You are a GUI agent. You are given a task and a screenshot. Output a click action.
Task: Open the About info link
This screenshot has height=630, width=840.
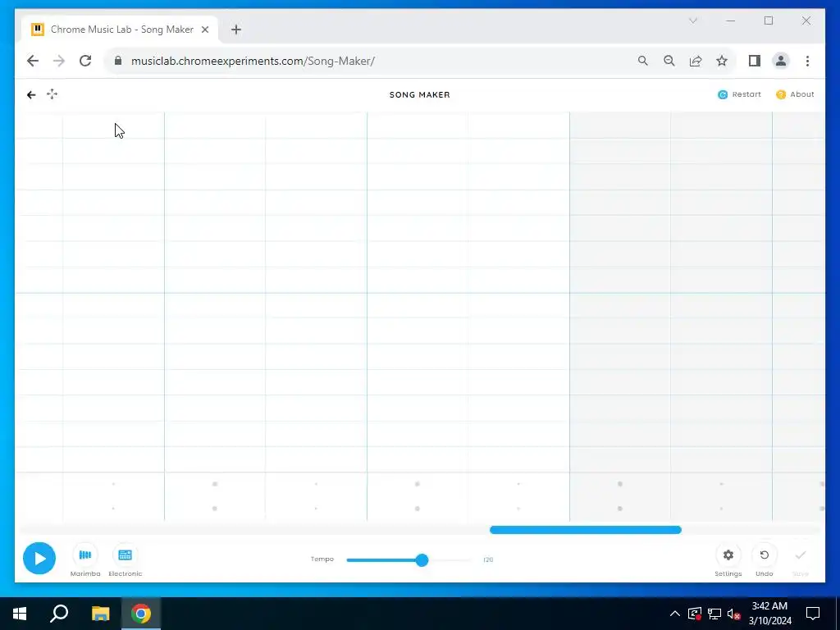coord(795,94)
